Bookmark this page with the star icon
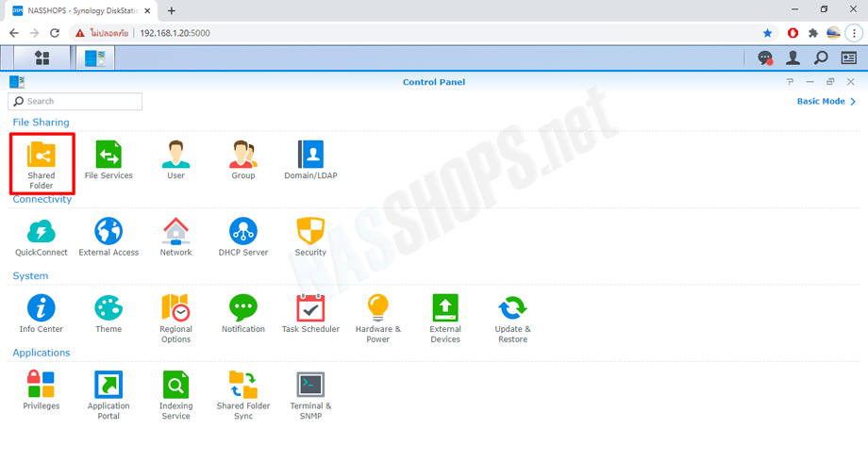868x462 pixels. click(x=767, y=33)
